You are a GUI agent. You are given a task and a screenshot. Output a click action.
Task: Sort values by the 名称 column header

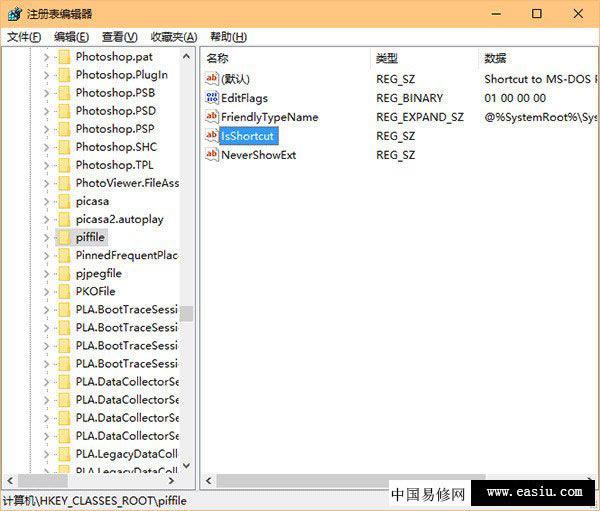click(x=217, y=58)
